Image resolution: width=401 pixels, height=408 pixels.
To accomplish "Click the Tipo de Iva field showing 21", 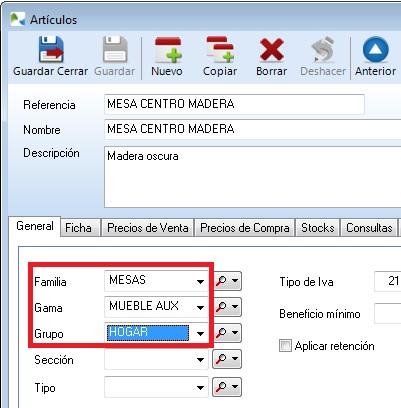I will [388, 281].
